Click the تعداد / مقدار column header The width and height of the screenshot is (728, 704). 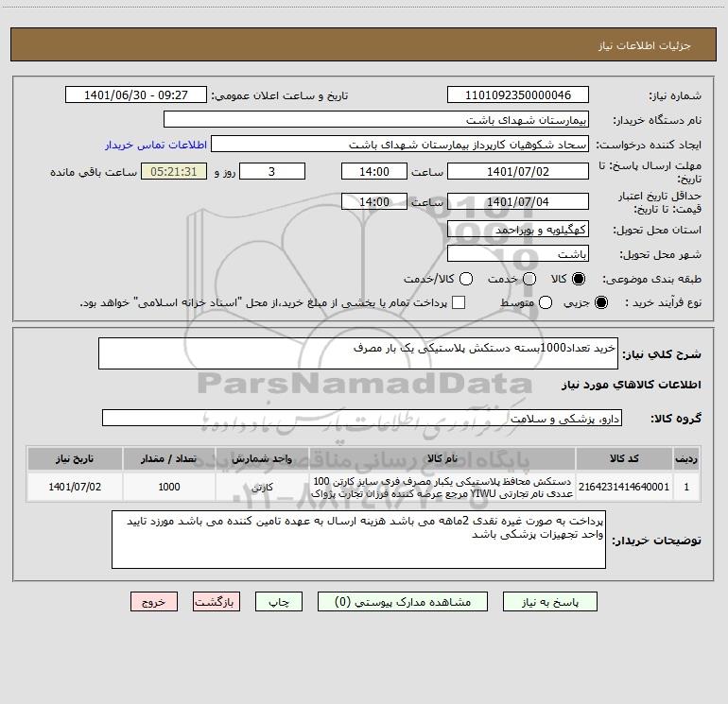point(169,458)
